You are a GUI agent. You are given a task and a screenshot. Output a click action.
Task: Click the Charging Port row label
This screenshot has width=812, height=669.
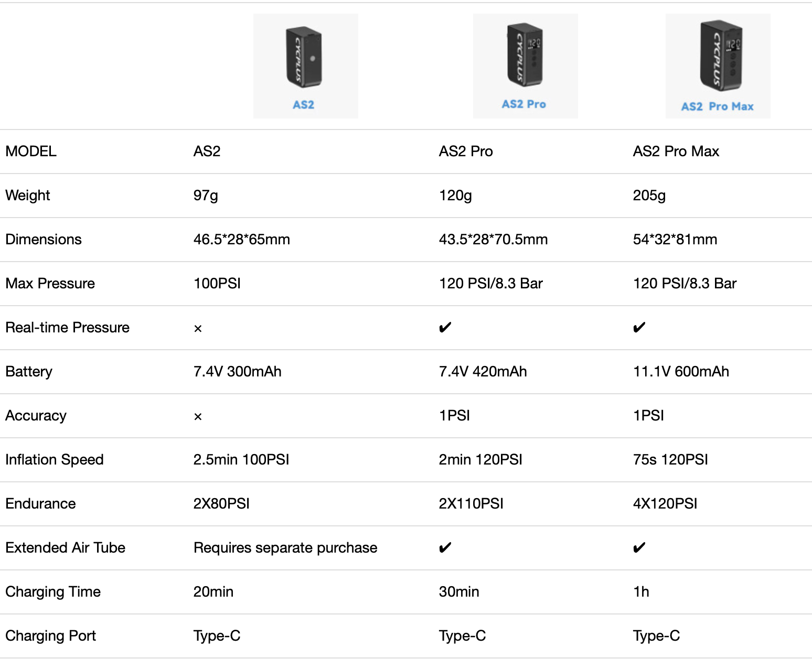click(51, 636)
